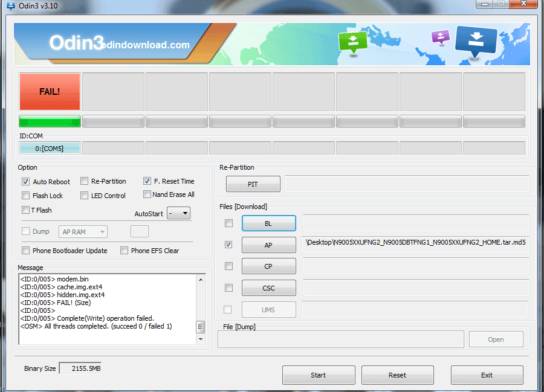Open the AutoStart dropdown

[x=179, y=213]
